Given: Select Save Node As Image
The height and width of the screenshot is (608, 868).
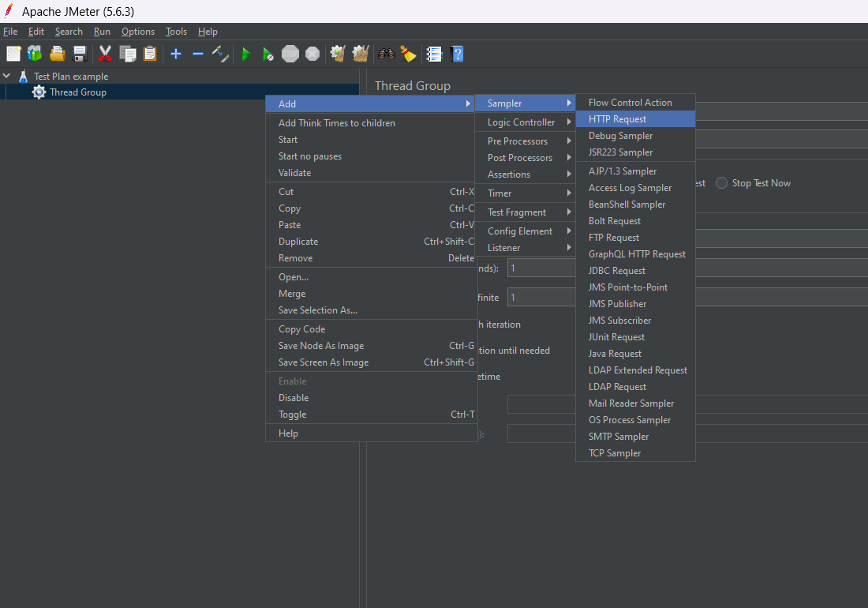Looking at the screenshot, I should click(x=371, y=345).
